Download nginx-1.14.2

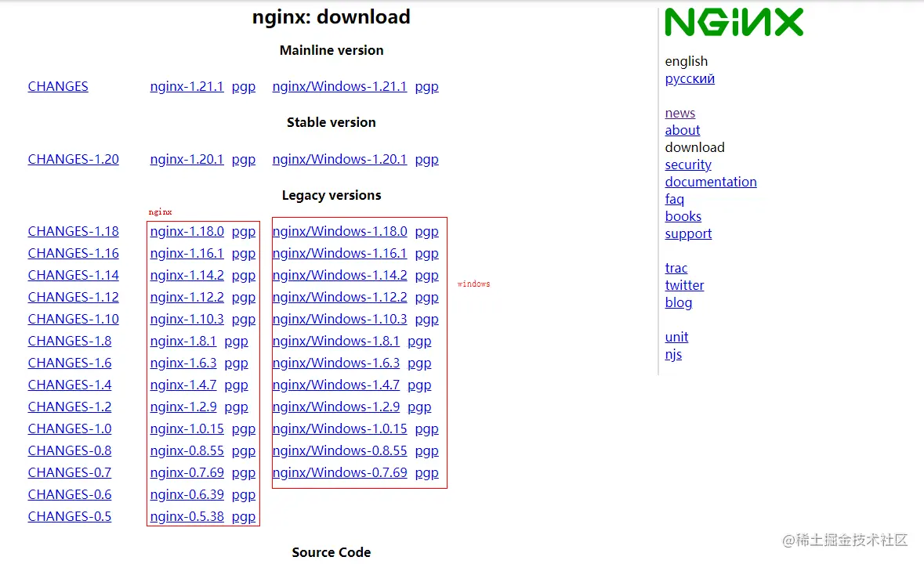pos(187,275)
